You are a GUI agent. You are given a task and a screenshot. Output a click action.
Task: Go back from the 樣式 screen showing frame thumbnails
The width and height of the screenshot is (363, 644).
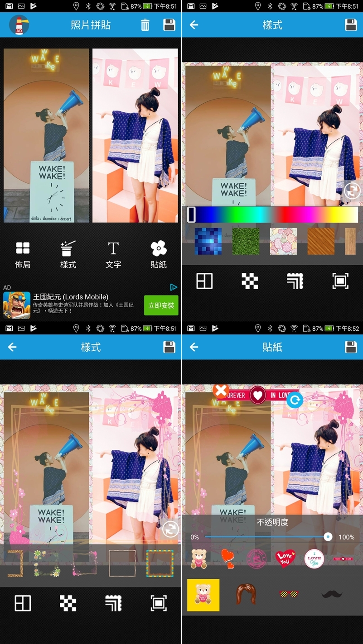pyautogui.click(x=12, y=347)
